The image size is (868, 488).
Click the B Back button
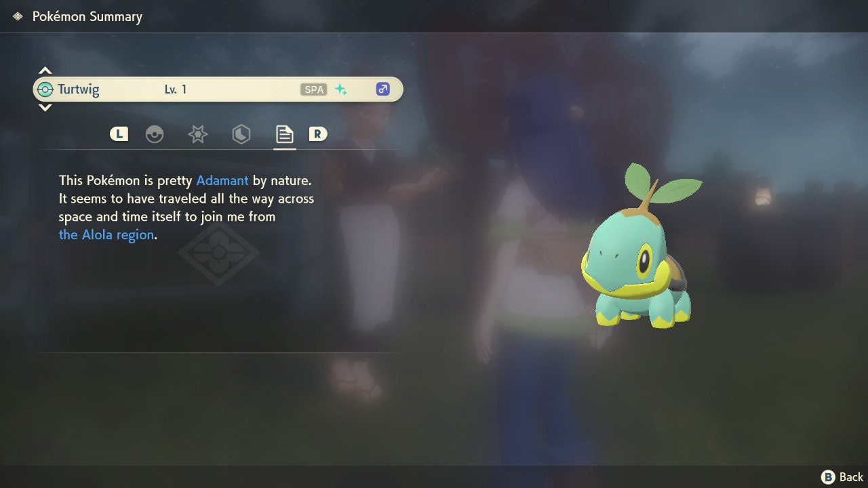842,477
